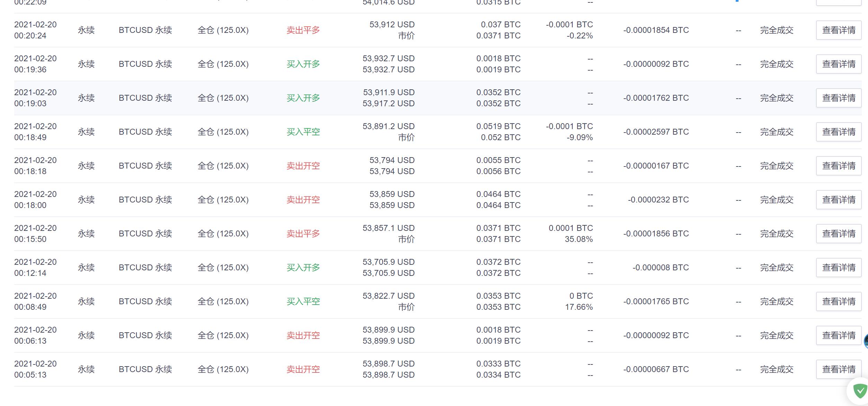View details of the 00:15:50 order
868x406 pixels.
pyautogui.click(x=838, y=234)
